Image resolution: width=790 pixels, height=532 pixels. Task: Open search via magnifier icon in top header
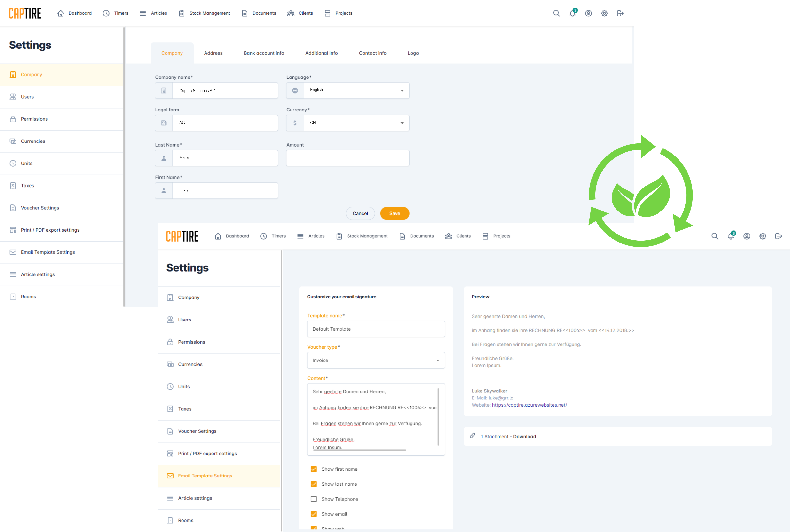point(556,13)
